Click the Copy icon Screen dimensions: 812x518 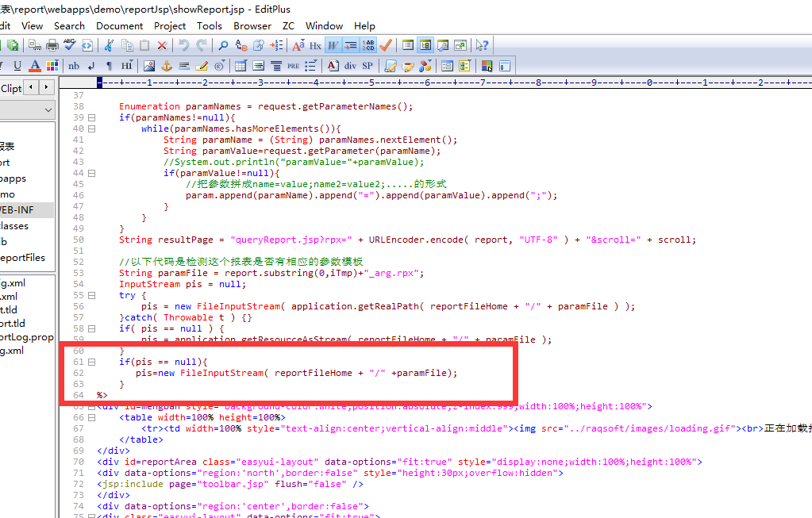[x=127, y=45]
